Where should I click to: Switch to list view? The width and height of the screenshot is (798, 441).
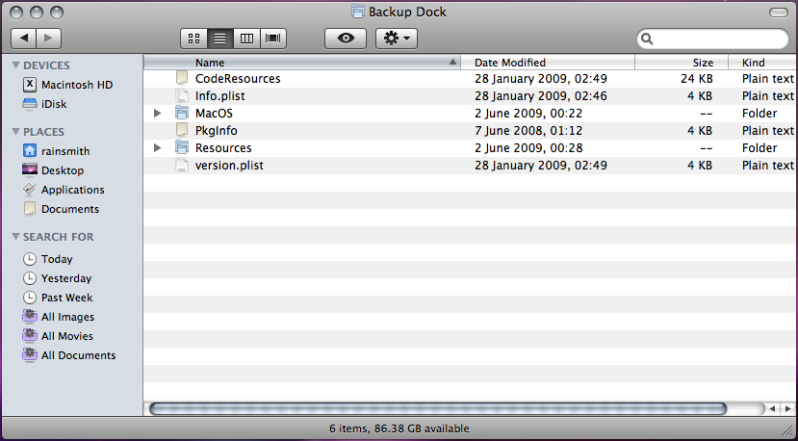[220, 38]
